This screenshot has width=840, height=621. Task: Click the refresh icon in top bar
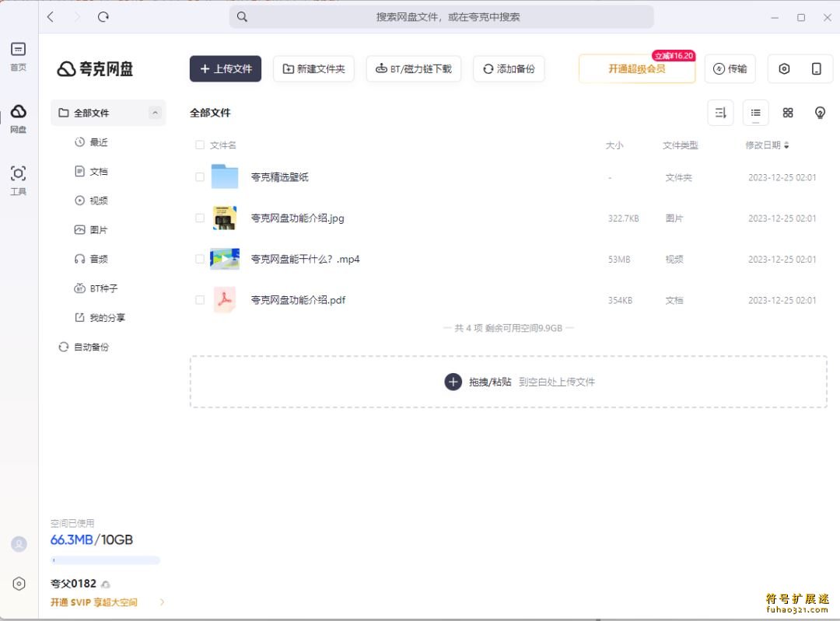[103, 16]
